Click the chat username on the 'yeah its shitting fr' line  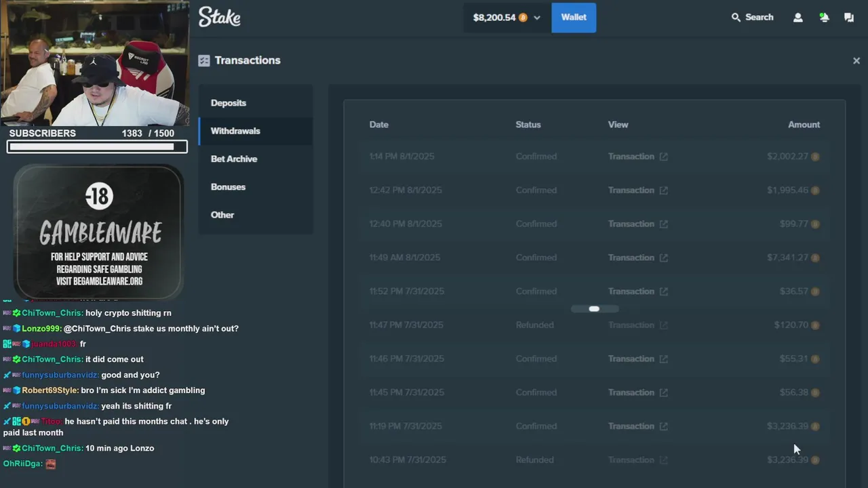coord(60,406)
